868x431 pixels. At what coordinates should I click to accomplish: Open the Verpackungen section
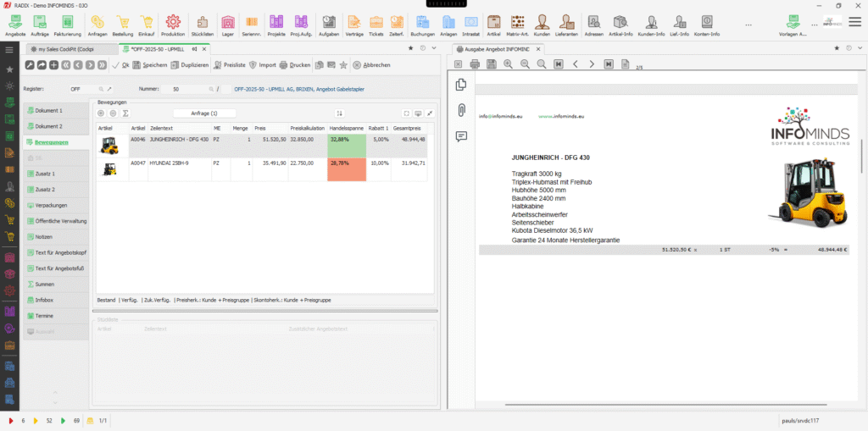(x=56, y=205)
